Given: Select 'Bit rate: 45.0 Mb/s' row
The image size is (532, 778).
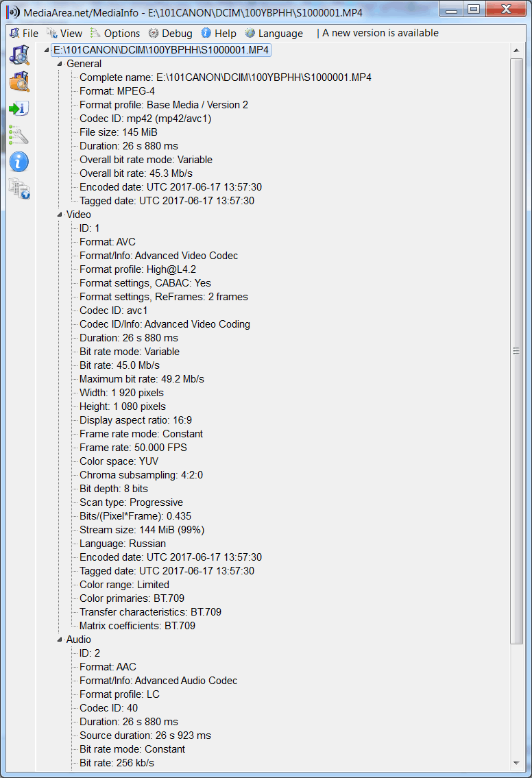Looking at the screenshot, I should (x=119, y=365).
